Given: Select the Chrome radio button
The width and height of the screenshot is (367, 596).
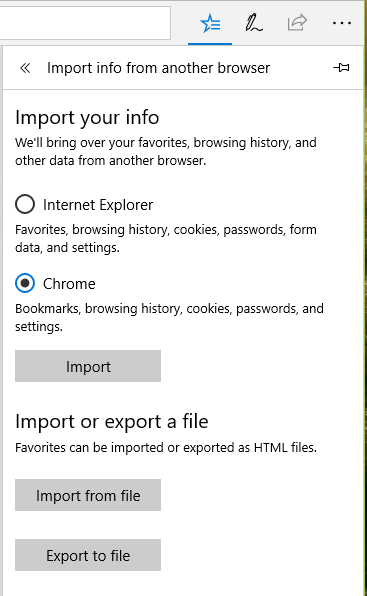Looking at the screenshot, I should (x=25, y=284).
